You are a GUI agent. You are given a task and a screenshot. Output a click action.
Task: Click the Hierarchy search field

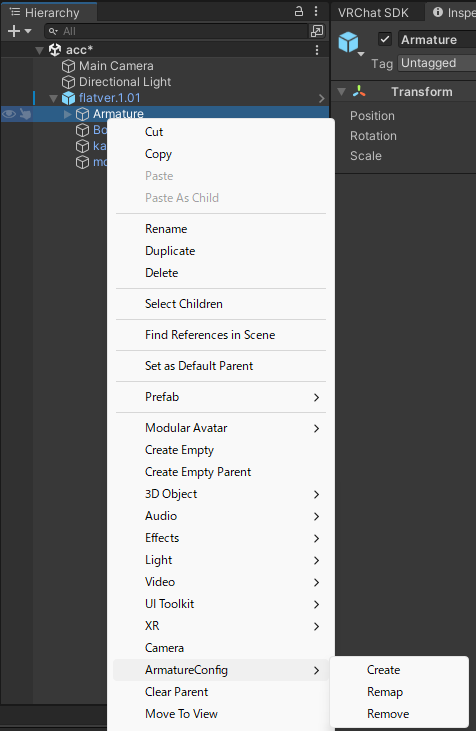pyautogui.click(x=177, y=31)
